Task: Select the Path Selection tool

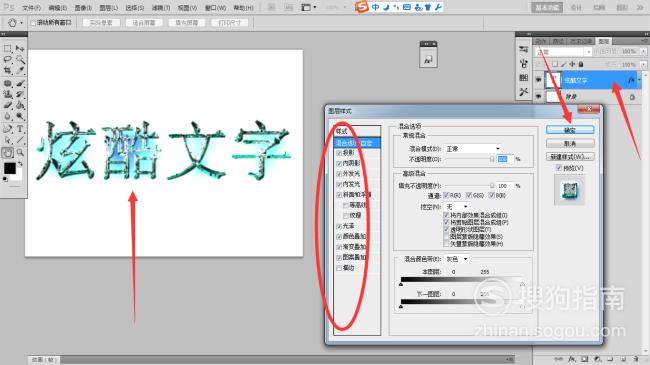Action: 7,140
